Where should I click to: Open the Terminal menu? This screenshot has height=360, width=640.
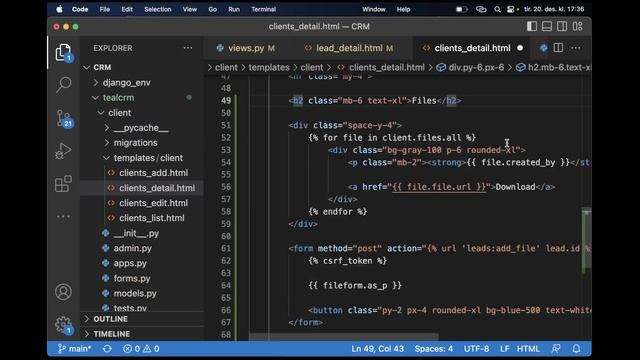click(263, 9)
